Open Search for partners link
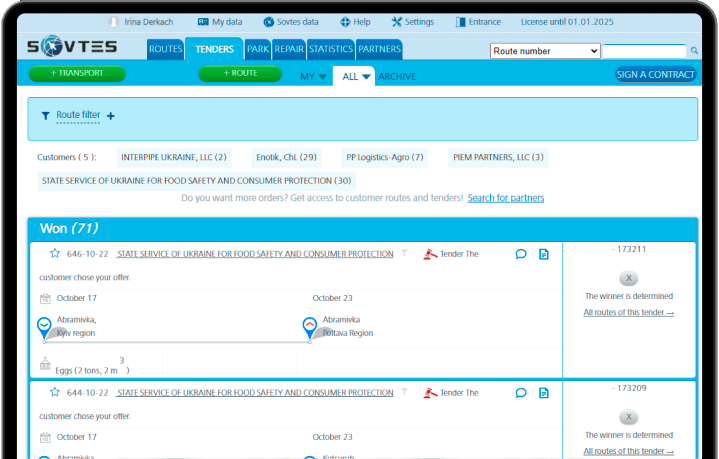Image resolution: width=719 pixels, height=459 pixels. point(506,198)
